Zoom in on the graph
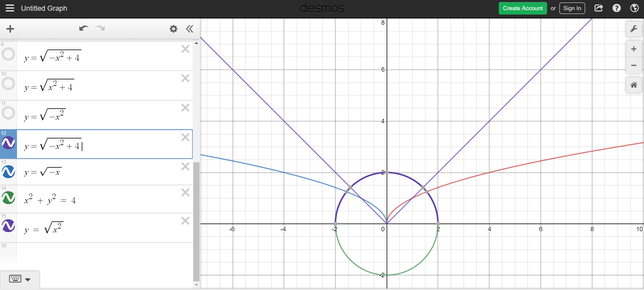The height and width of the screenshot is (290, 644). pyautogui.click(x=634, y=49)
